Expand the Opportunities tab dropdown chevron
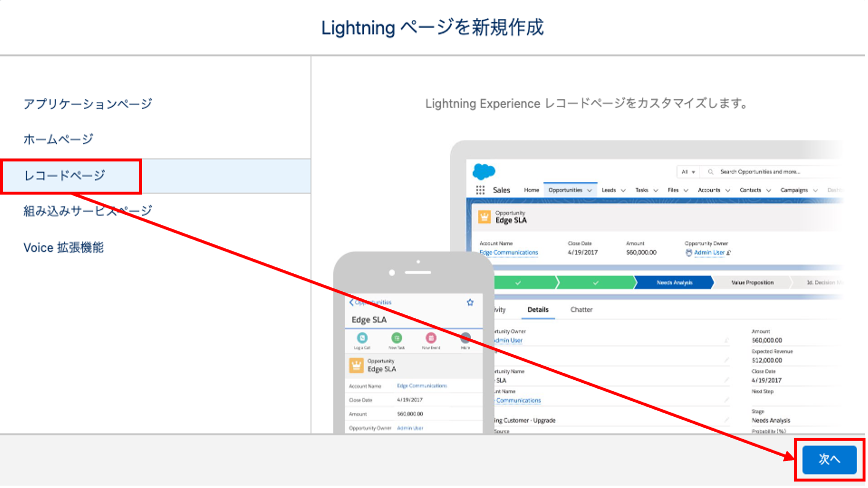The height and width of the screenshot is (488, 868). click(590, 190)
